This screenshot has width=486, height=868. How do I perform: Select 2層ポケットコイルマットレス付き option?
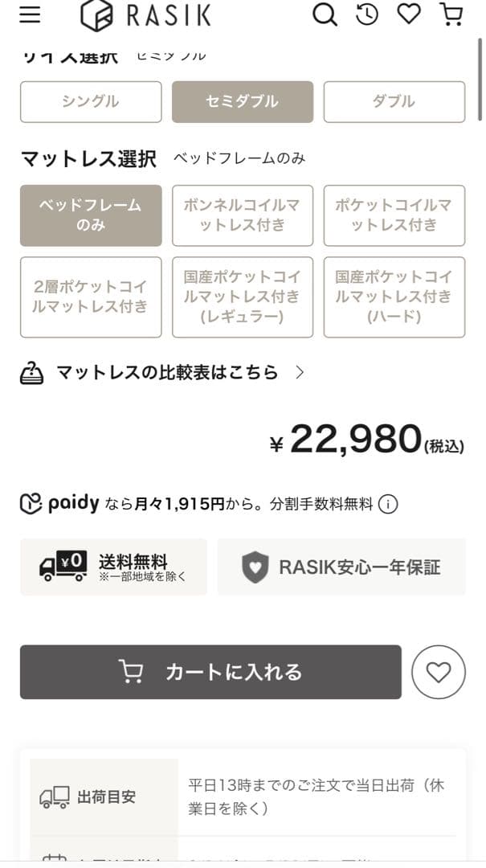tap(90, 297)
